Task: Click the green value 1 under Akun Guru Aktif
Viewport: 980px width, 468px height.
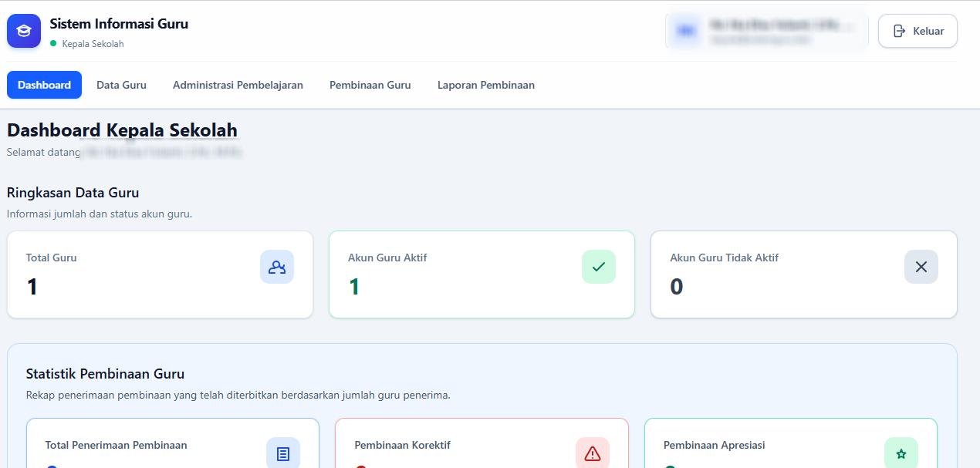Action: coord(354,287)
